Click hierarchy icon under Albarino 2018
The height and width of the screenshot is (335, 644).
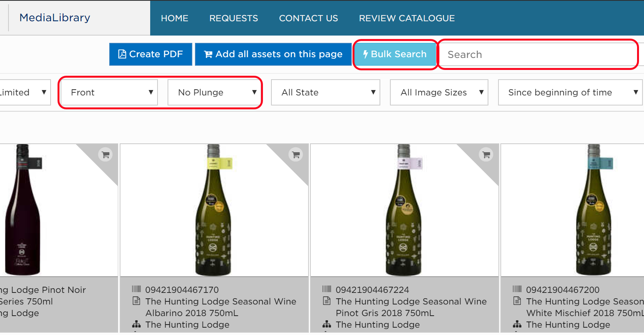pyautogui.click(x=136, y=324)
